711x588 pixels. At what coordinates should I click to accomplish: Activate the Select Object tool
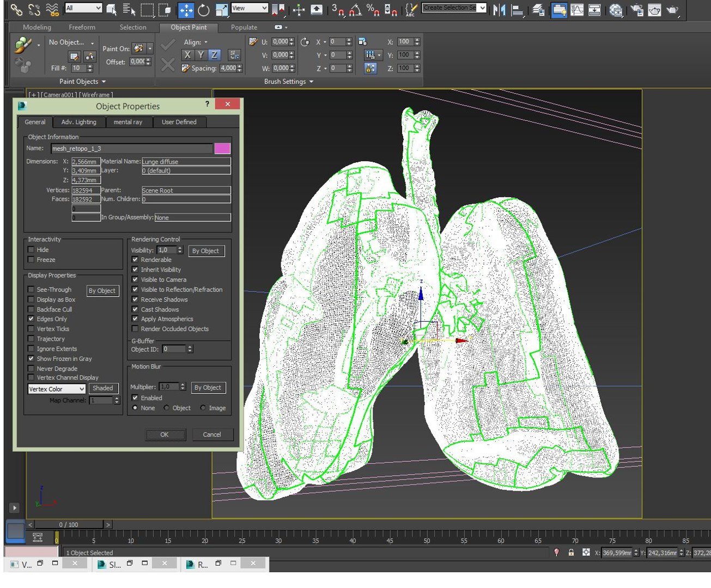[x=112, y=9]
